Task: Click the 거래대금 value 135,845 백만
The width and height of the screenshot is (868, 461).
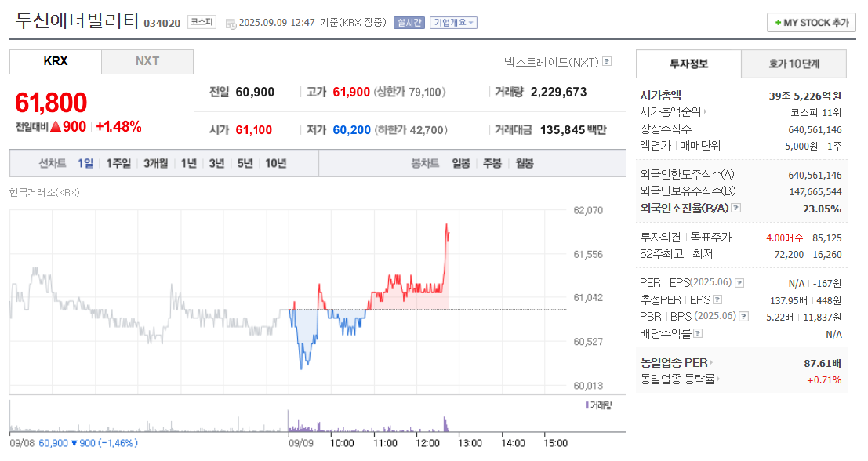Action: (573, 130)
